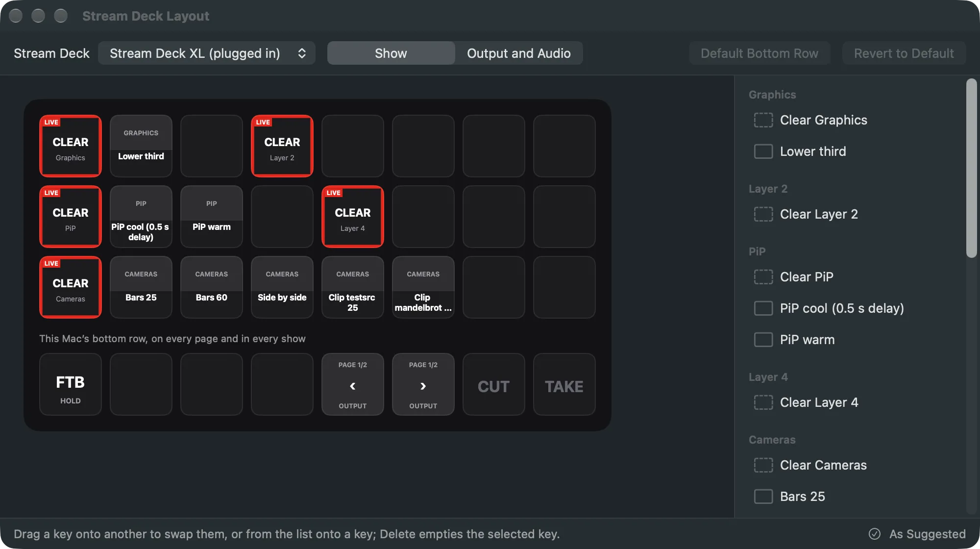Click the As Suggested status indicator
Viewport: 980px width, 549px height.
917,534
